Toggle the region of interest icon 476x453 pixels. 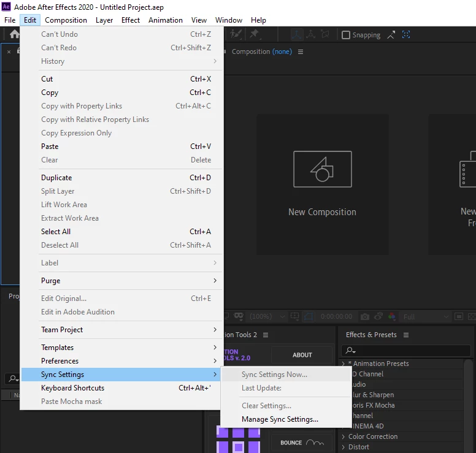pos(309,316)
